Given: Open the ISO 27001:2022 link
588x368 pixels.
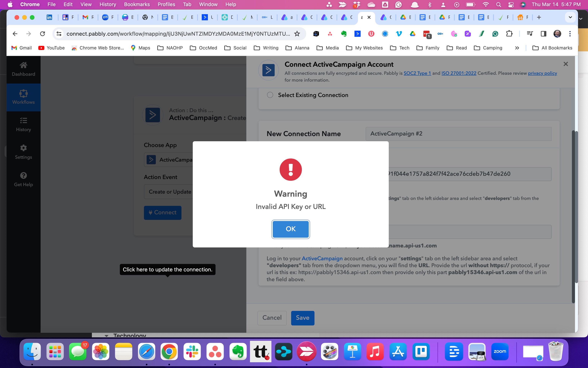Looking at the screenshot, I should click(459, 73).
